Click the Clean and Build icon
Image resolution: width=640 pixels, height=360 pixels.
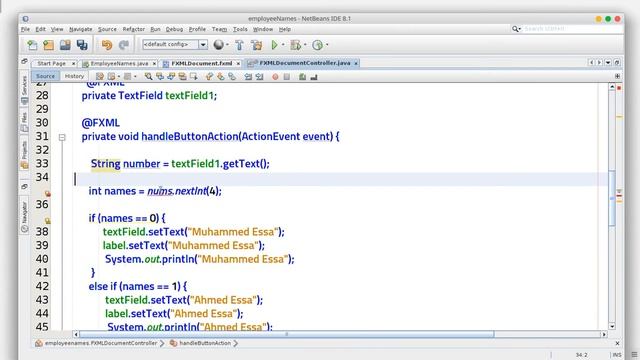(x=257, y=45)
